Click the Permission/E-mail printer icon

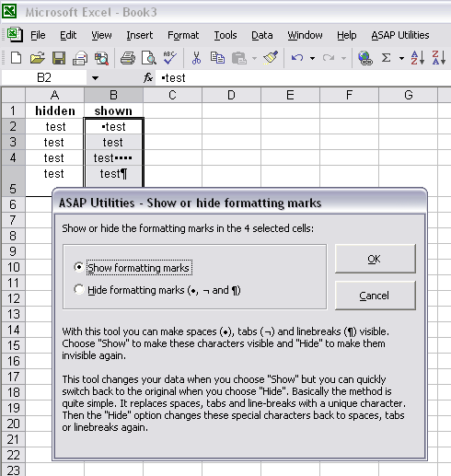[80, 57]
